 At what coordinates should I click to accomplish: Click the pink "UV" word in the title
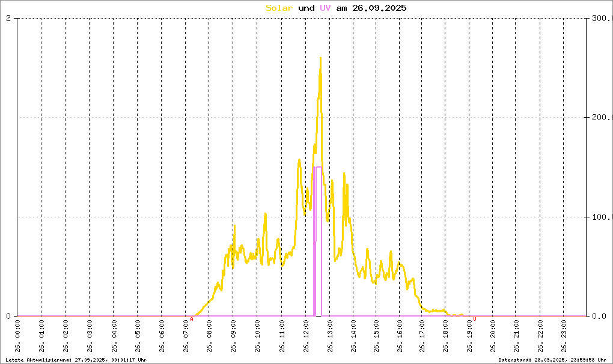coord(325,8)
